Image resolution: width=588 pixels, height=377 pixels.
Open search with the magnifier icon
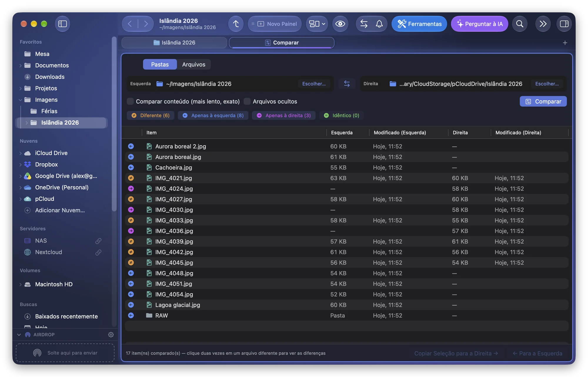pyautogui.click(x=519, y=24)
